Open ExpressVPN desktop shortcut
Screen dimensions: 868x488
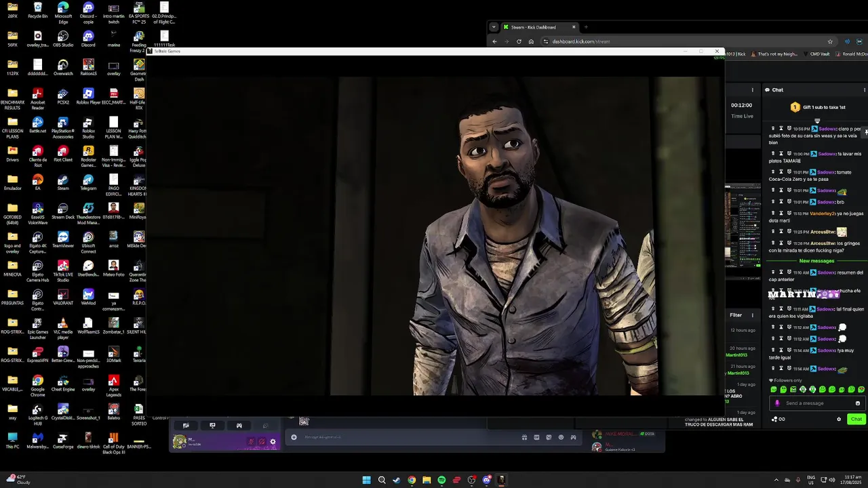pos(38,354)
